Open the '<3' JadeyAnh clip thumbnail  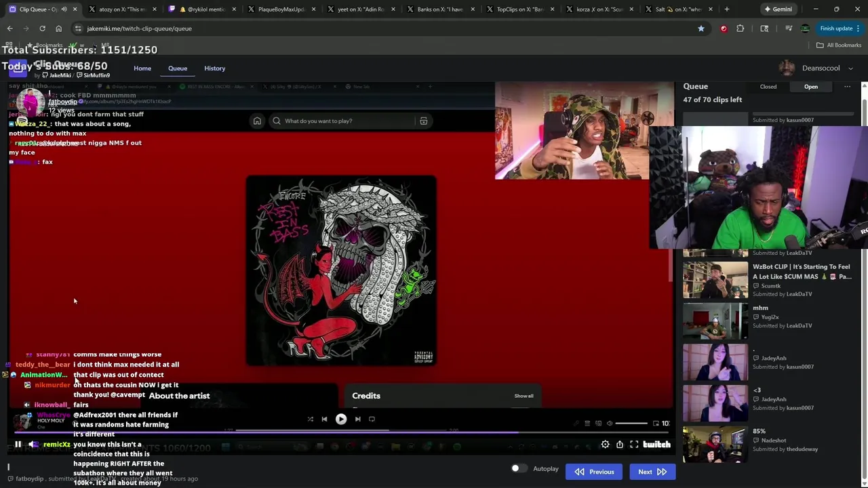(x=715, y=403)
